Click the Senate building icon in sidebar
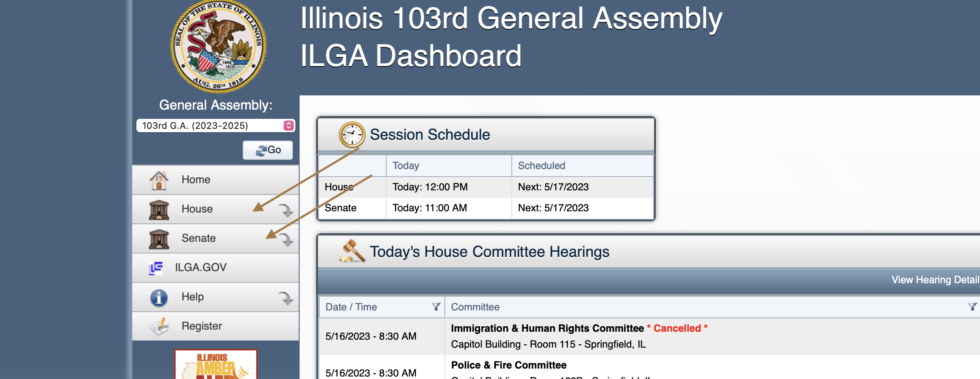This screenshot has width=980, height=379. pos(159,239)
